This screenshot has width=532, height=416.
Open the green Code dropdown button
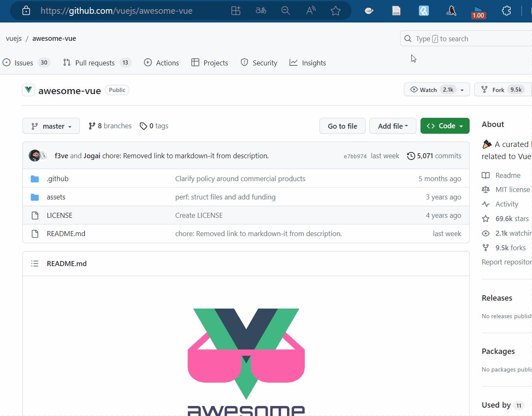pyautogui.click(x=445, y=126)
